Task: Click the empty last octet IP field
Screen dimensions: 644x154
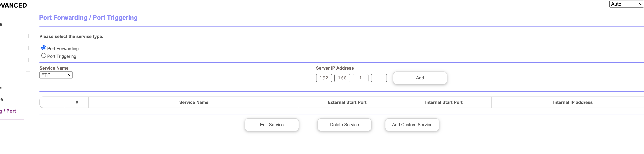Action: (379, 78)
